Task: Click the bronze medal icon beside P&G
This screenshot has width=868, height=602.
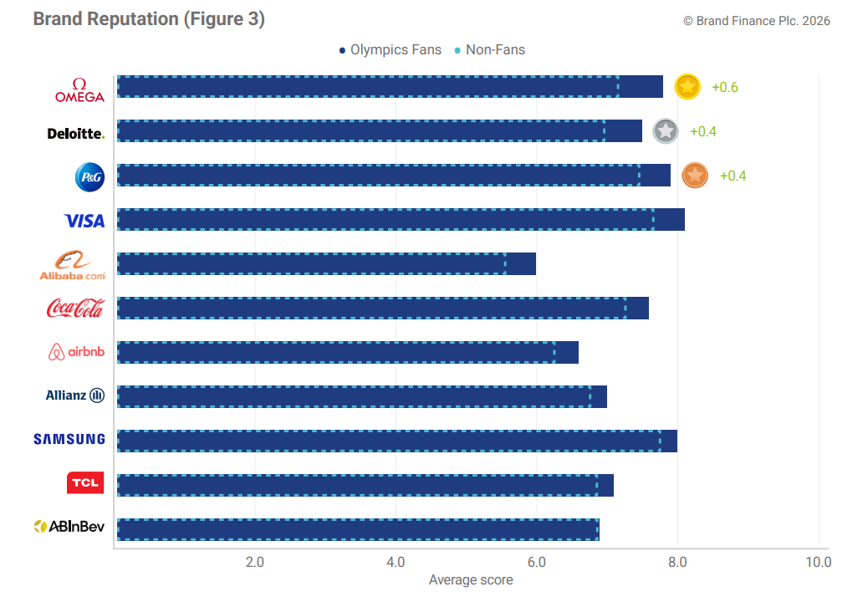Action: coord(695,176)
